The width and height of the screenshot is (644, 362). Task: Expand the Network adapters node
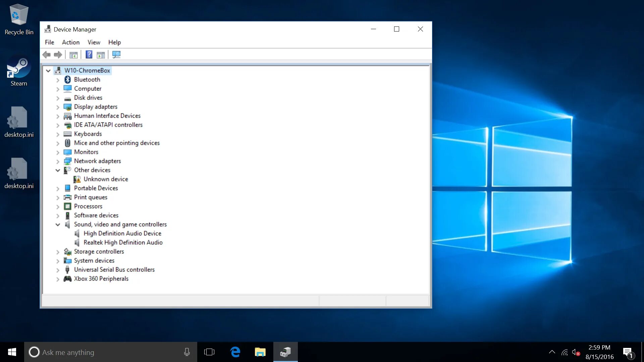click(58, 161)
